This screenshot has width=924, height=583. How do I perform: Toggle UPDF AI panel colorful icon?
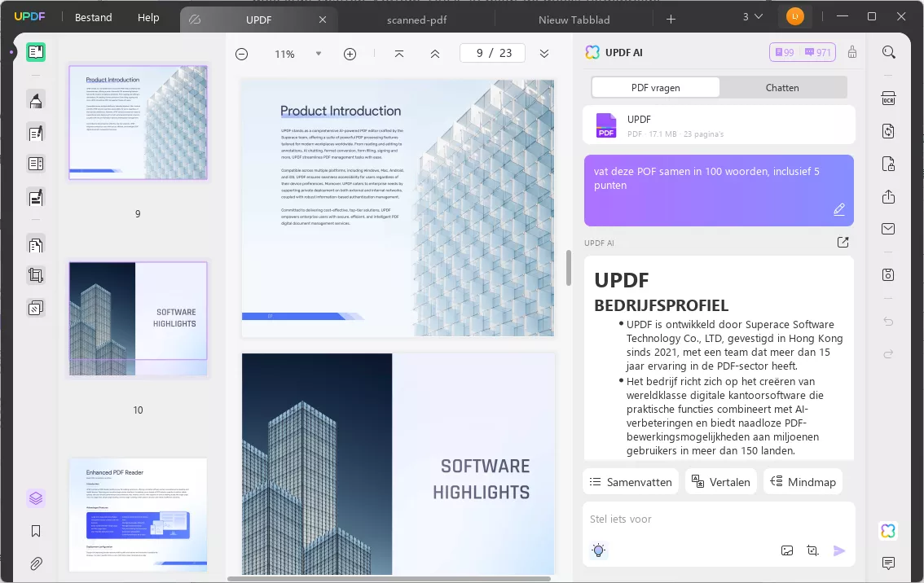click(889, 531)
